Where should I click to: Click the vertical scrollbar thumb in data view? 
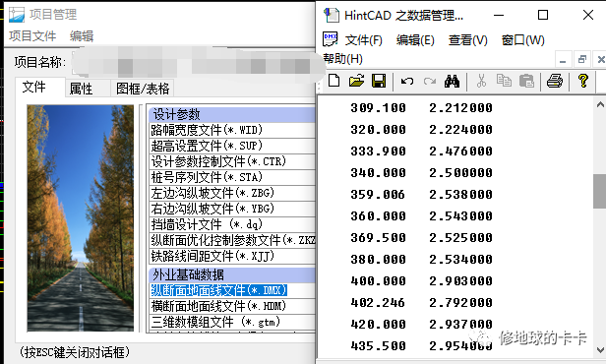point(600,192)
